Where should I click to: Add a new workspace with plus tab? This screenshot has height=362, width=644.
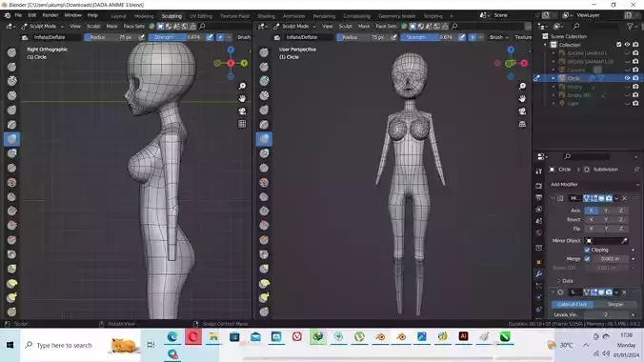[451, 16]
